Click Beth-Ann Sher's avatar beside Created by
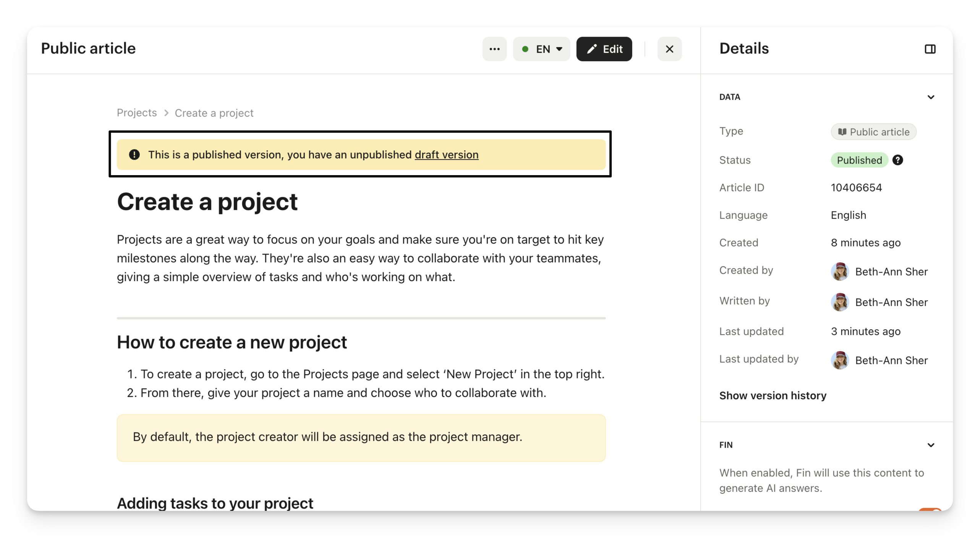This screenshot has height=538, width=980. 839,271
